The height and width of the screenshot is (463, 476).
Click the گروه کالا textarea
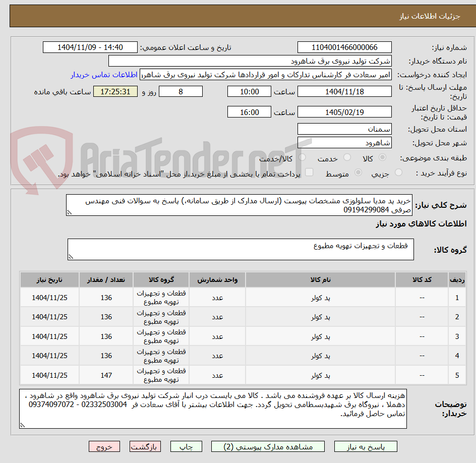point(241,249)
